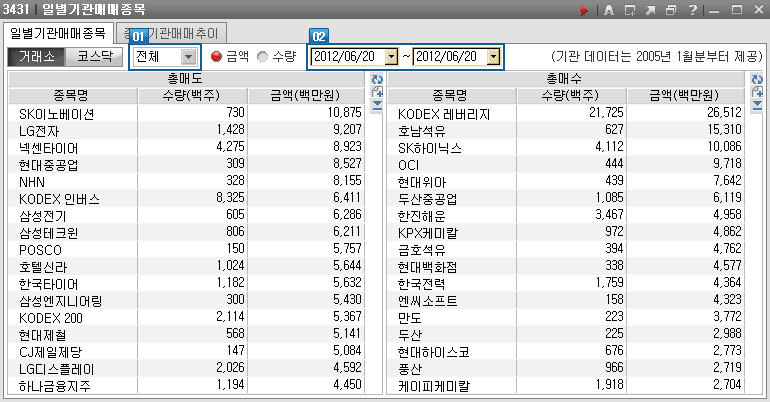Select 현대하이스코 row
Image resolution: width=770 pixels, height=402 pixels.
coord(566,351)
